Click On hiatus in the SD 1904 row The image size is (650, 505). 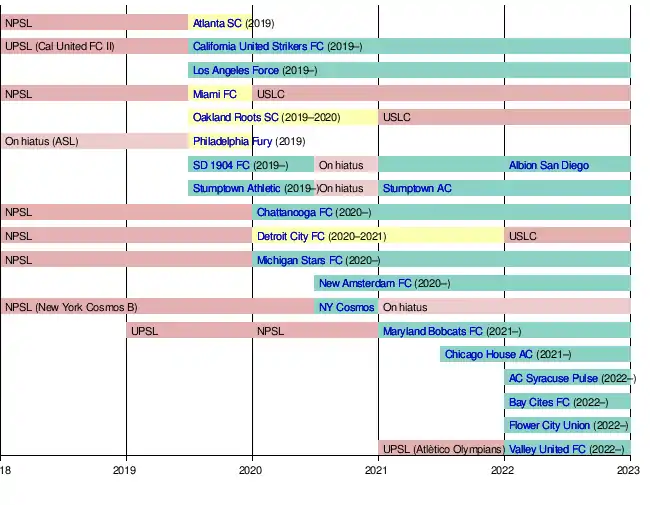tap(341, 165)
